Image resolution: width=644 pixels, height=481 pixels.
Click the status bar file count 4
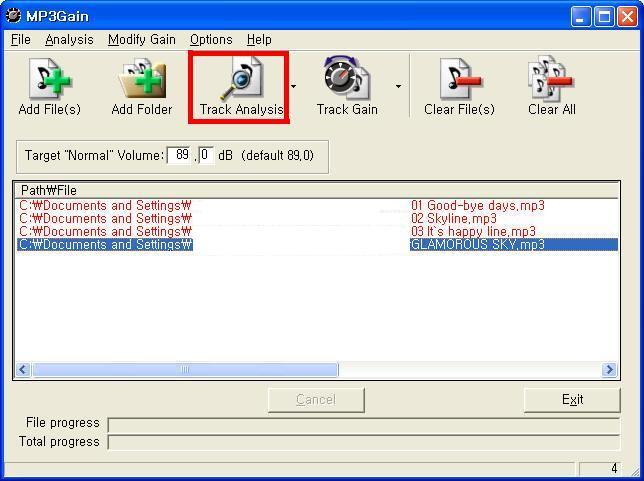coord(614,468)
